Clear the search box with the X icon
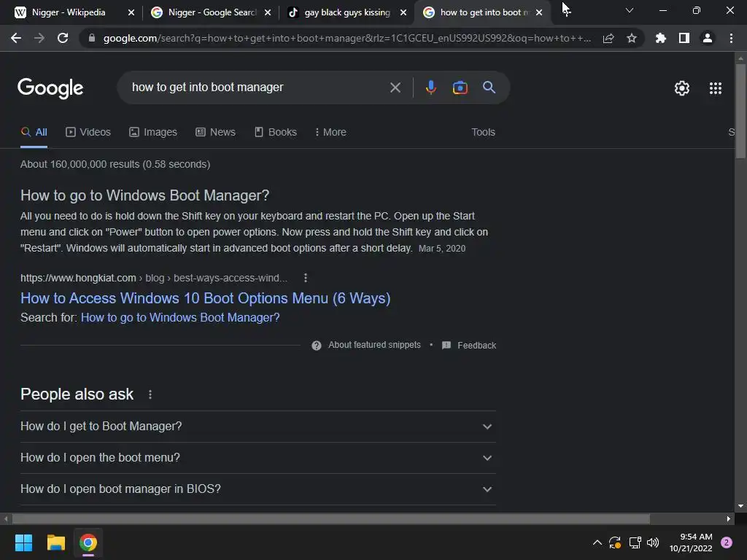The height and width of the screenshot is (560, 747). click(x=395, y=87)
